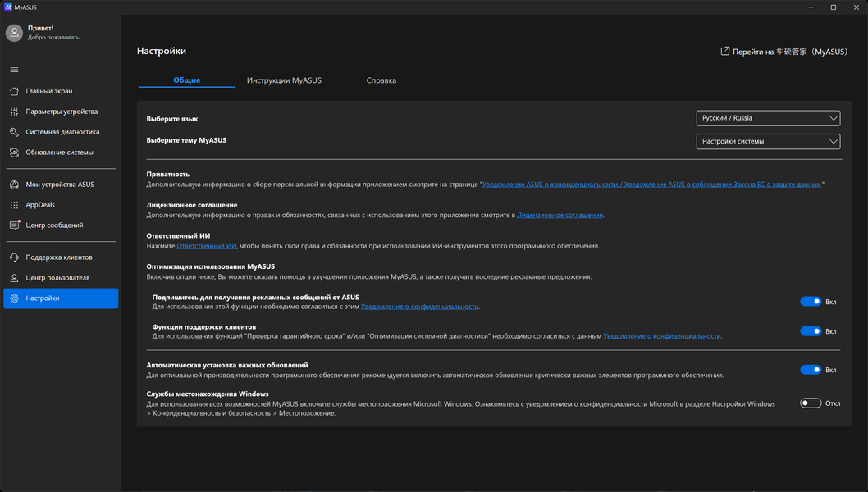Image resolution: width=868 pixels, height=492 pixels.
Task: Click the Настройки gear icon
Action: [x=15, y=298]
